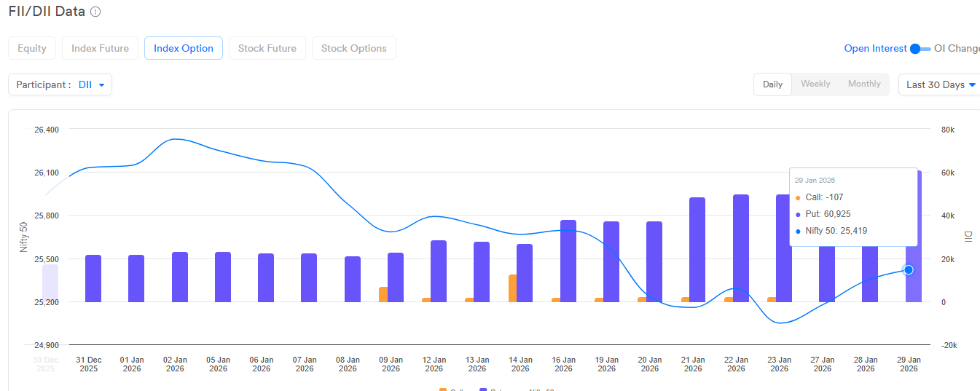Screen dimensions: 980x391
Task: Select the Weekly interval option
Action: [815, 84]
